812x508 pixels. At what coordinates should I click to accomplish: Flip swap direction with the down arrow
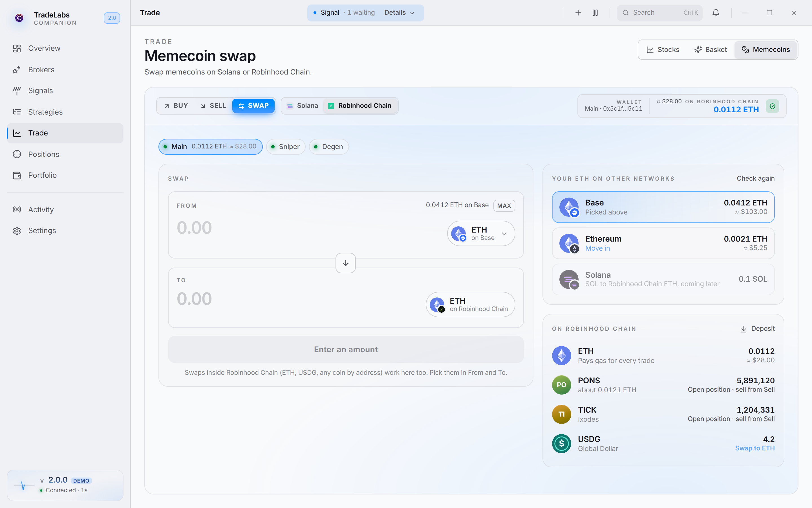click(x=346, y=263)
